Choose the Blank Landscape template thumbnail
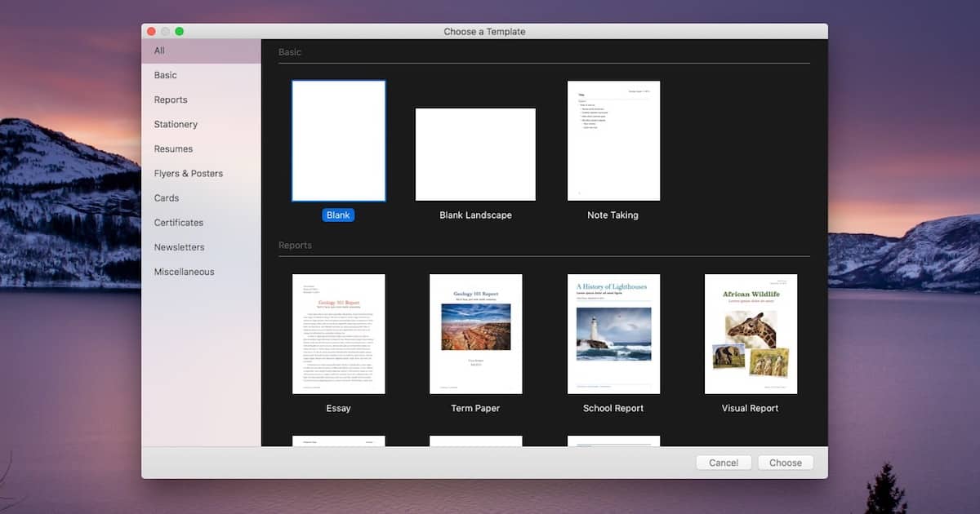This screenshot has width=980, height=514. (475, 154)
